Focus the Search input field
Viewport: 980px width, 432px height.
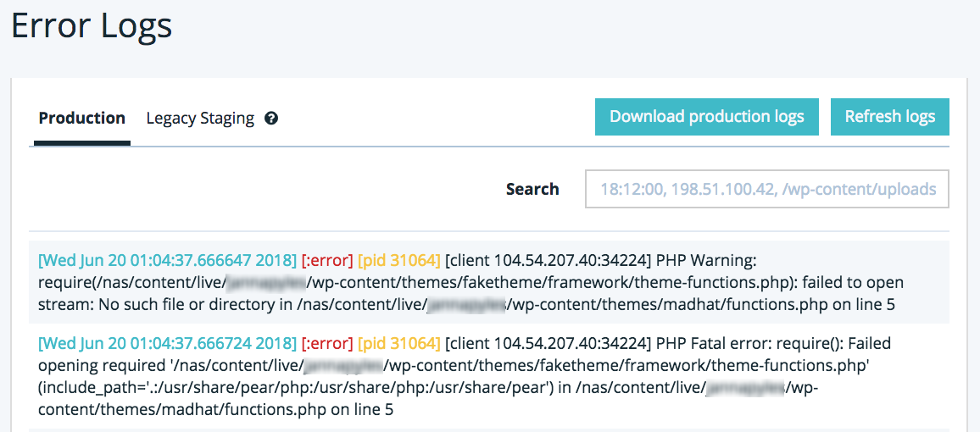766,189
